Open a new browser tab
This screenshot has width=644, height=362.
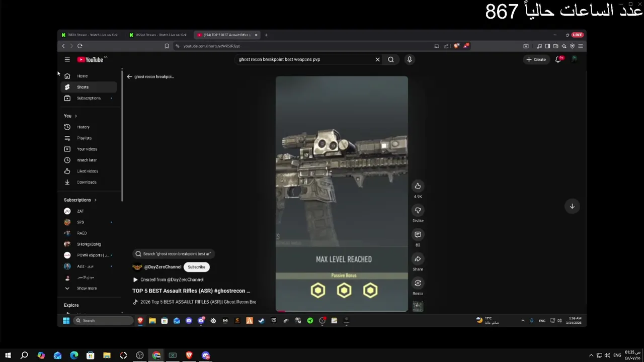pyautogui.click(x=266, y=35)
